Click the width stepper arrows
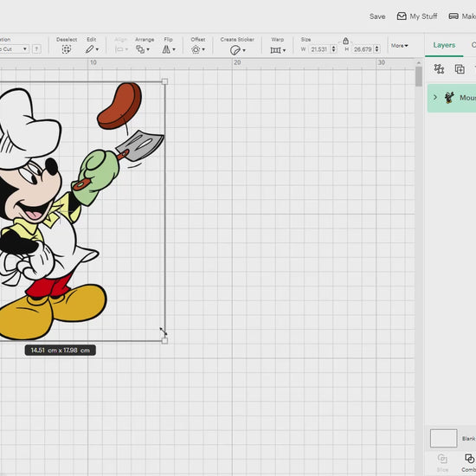The image size is (476, 476). 333,49
